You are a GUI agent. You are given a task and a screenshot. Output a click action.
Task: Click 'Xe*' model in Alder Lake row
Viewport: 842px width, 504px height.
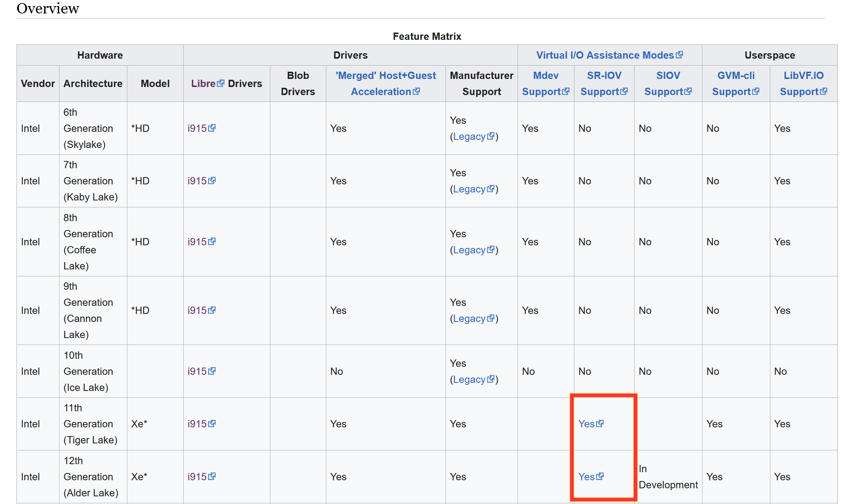click(139, 477)
